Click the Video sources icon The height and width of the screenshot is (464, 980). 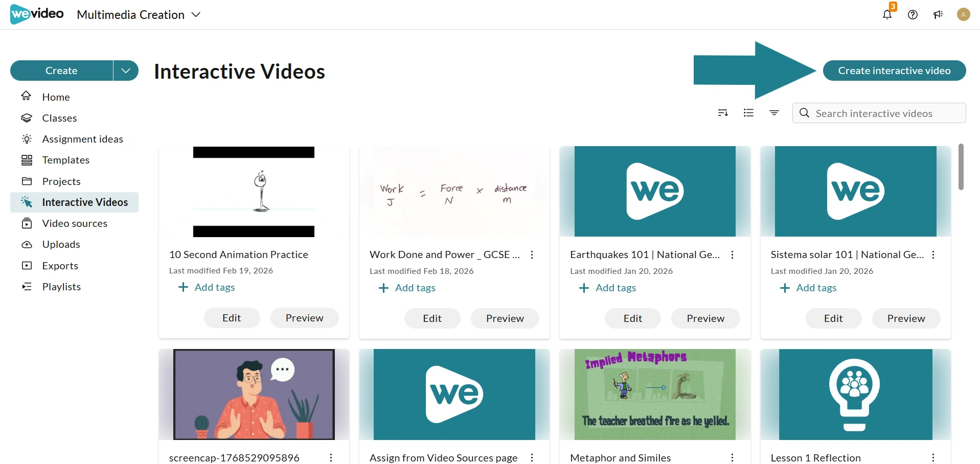click(x=27, y=223)
